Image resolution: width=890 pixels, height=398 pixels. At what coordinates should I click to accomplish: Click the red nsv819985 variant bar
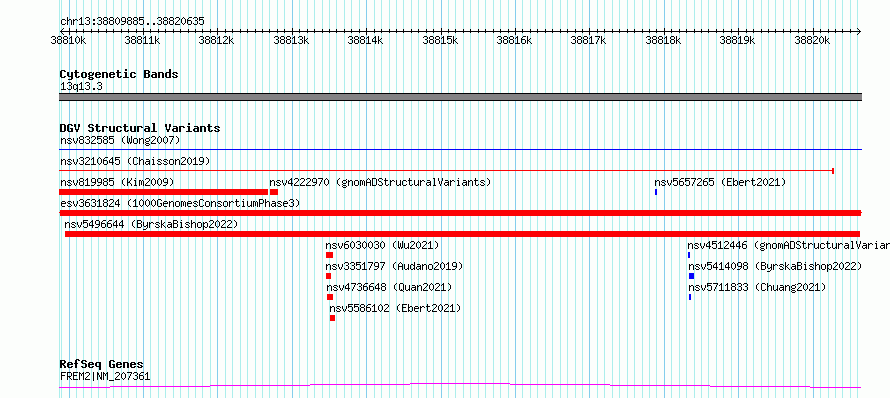click(163, 192)
